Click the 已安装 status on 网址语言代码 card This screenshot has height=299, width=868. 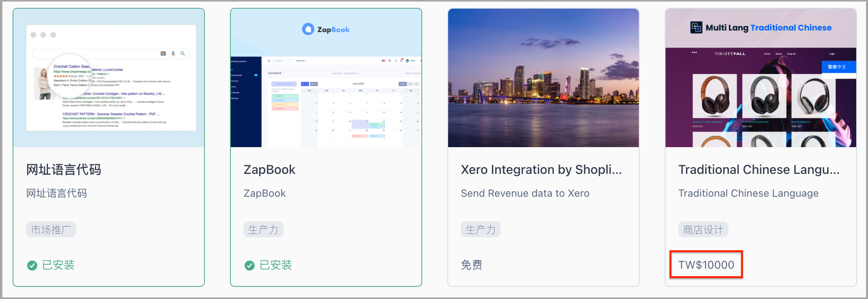[x=58, y=265]
